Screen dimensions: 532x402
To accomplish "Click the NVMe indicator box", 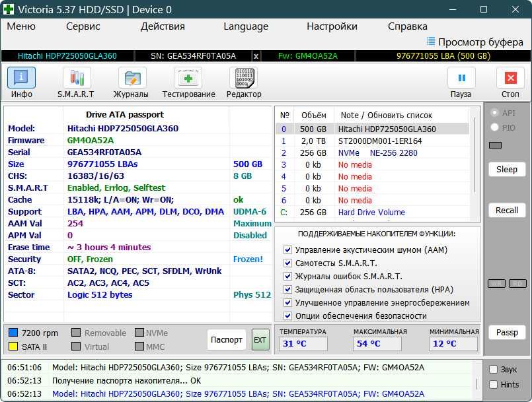I will [139, 333].
